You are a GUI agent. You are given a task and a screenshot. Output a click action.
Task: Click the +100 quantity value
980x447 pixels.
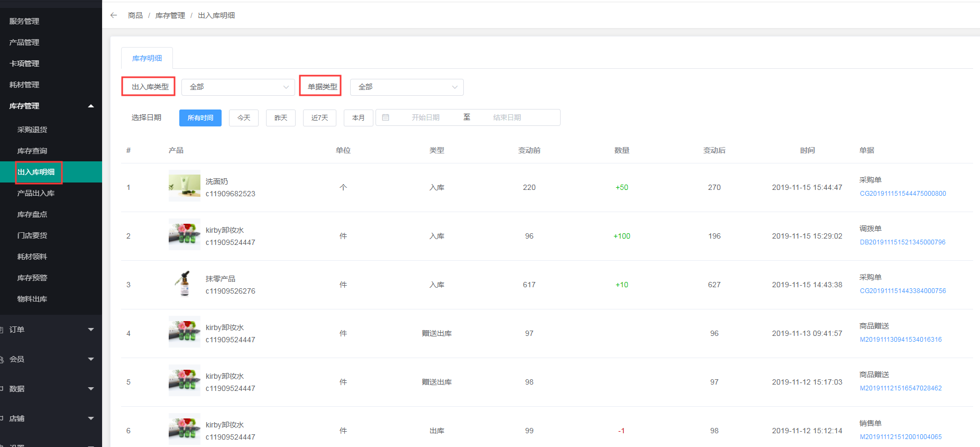pos(622,236)
